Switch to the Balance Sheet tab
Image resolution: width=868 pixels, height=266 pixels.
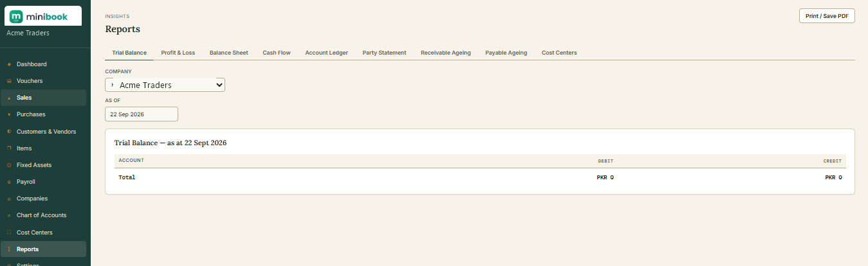pos(229,53)
